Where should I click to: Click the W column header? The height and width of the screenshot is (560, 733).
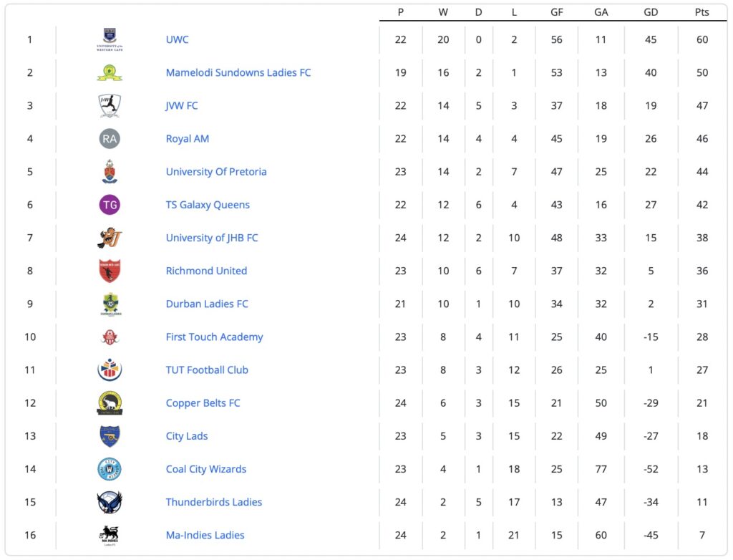(443, 12)
